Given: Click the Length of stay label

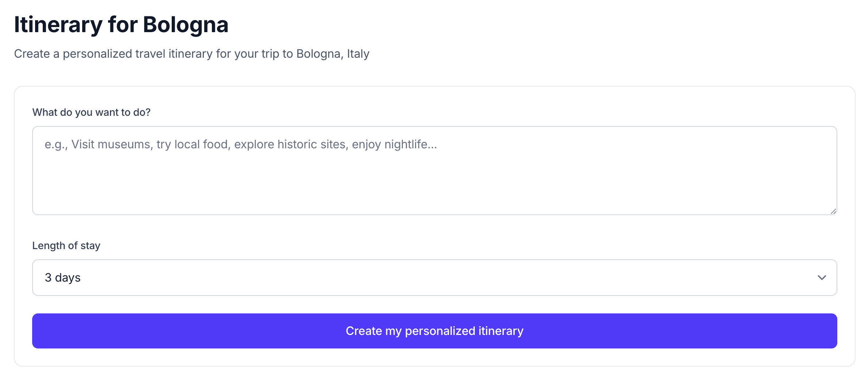Looking at the screenshot, I should (x=66, y=245).
